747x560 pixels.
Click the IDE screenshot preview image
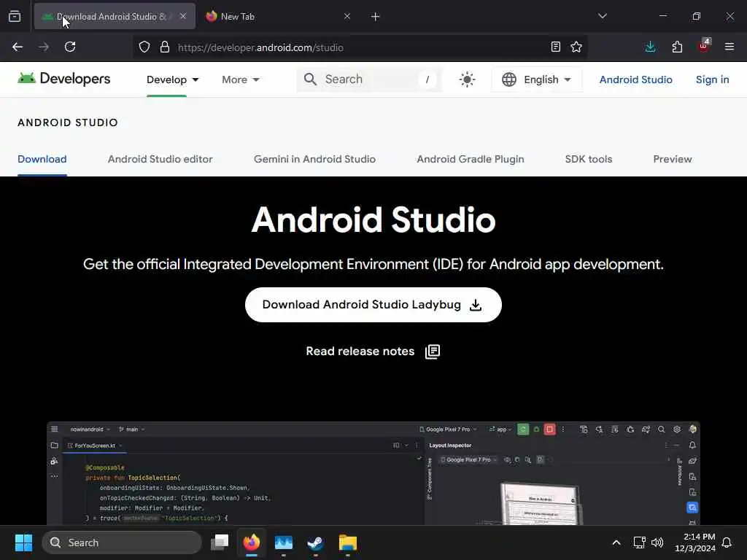coord(373,473)
